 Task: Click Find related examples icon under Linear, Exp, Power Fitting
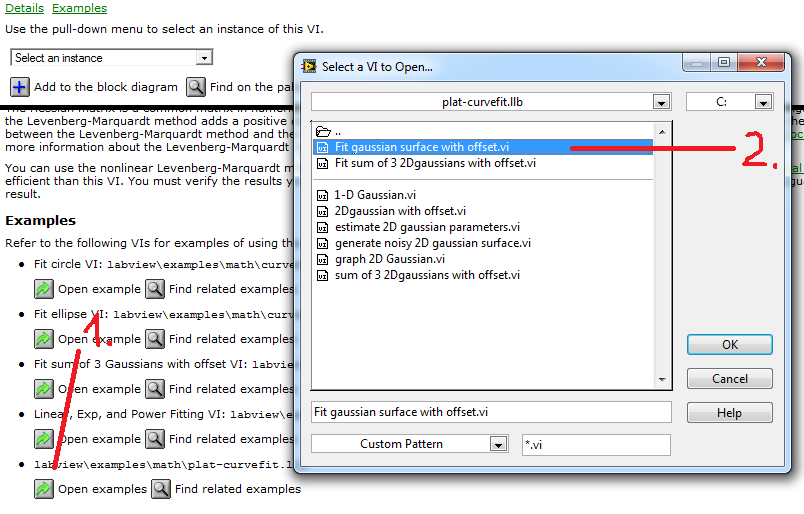pos(155,439)
